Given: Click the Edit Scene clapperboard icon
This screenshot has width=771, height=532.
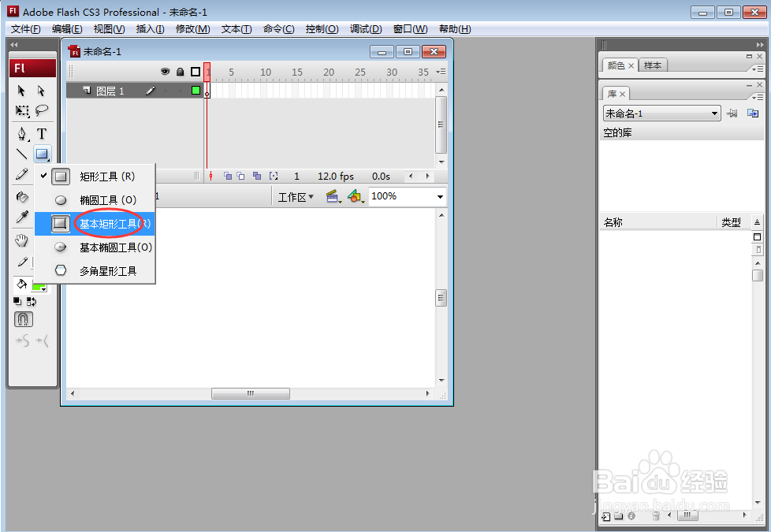Looking at the screenshot, I should [333, 197].
